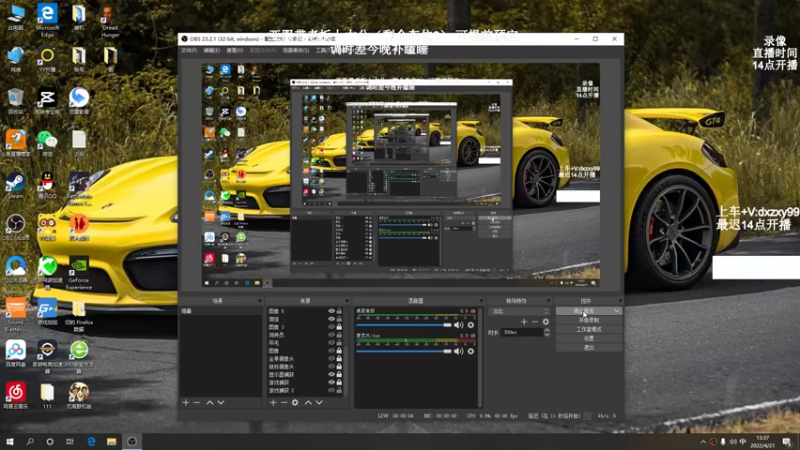Viewport: 800px width, 450px height.
Task: Toggle visibility of the 图像 3 source
Action: (331, 327)
